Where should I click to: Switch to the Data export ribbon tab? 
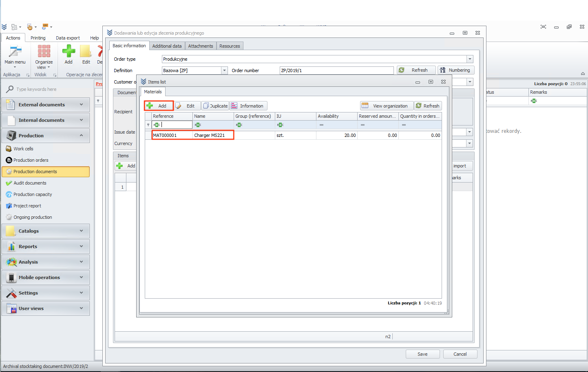pyautogui.click(x=68, y=38)
